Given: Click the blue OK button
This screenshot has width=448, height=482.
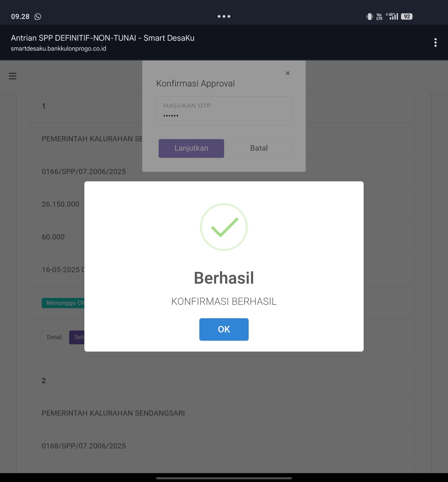Looking at the screenshot, I should pos(224,329).
